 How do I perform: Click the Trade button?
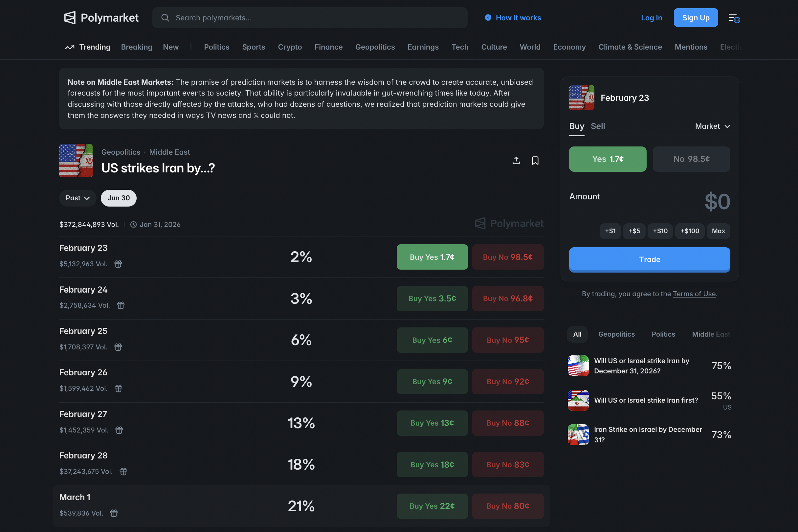(649, 259)
